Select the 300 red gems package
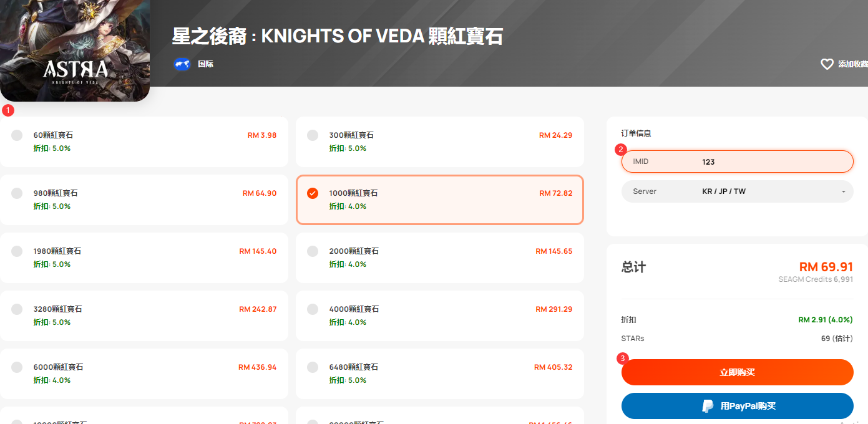868x424 pixels. (440, 142)
